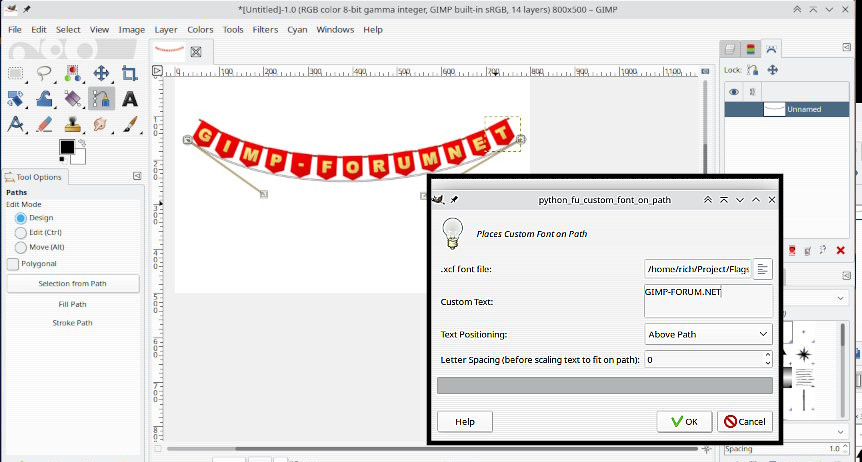Click the Help button in dialog
Image resolution: width=862 pixels, height=462 pixels.
pyautogui.click(x=465, y=422)
